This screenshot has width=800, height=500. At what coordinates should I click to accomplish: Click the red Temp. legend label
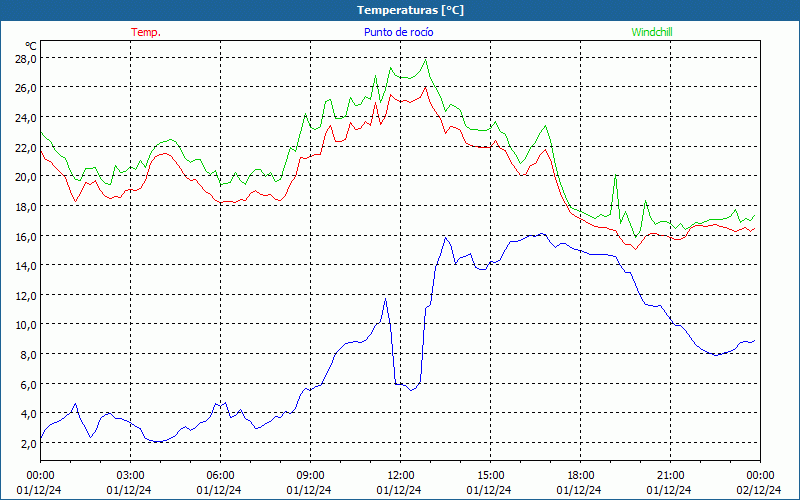pyautogui.click(x=145, y=32)
